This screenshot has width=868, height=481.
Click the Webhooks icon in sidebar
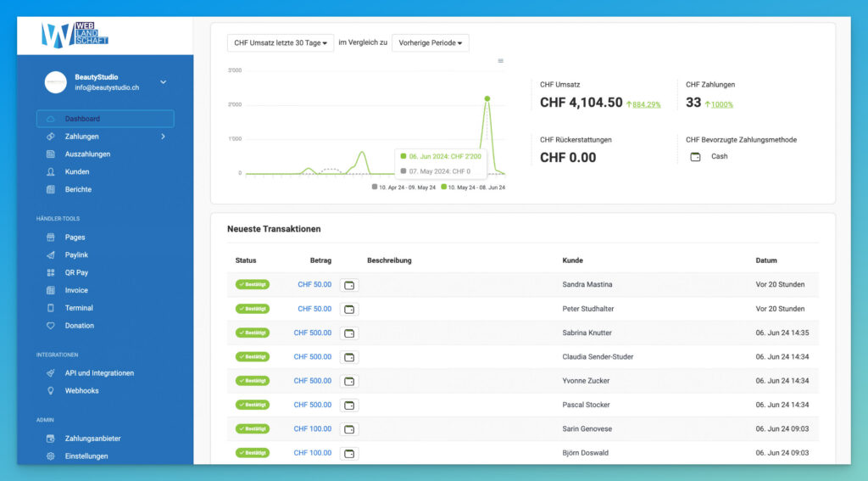click(x=50, y=391)
